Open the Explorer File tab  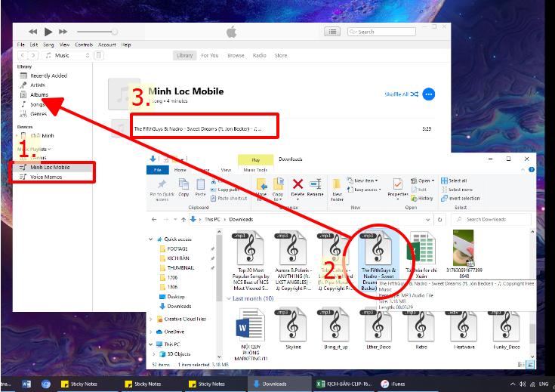[157, 170]
